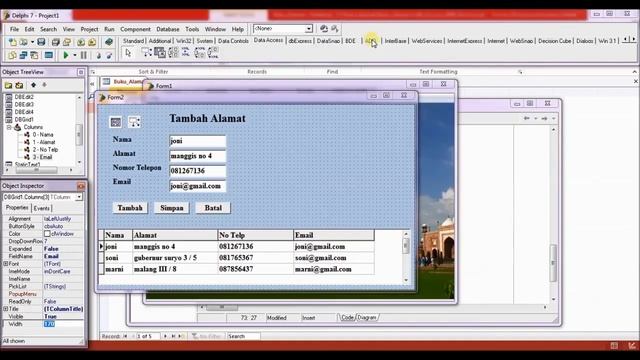Click the New Items toolbar icon

coord(12,42)
